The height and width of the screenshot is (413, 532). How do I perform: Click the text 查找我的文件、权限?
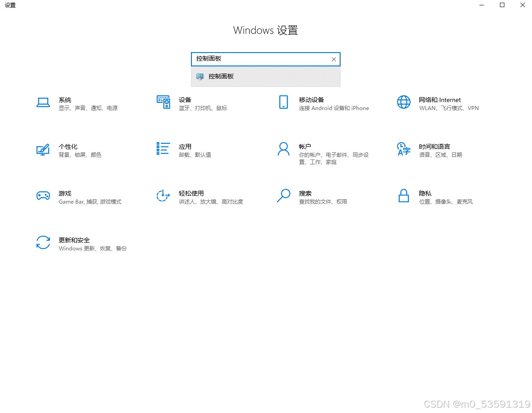pyautogui.click(x=323, y=202)
